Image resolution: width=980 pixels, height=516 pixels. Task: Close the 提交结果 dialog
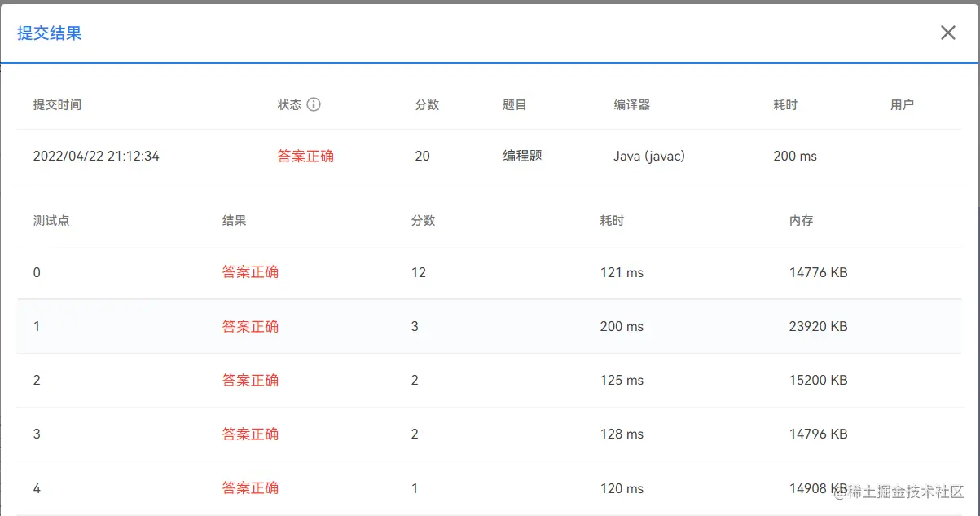[948, 33]
